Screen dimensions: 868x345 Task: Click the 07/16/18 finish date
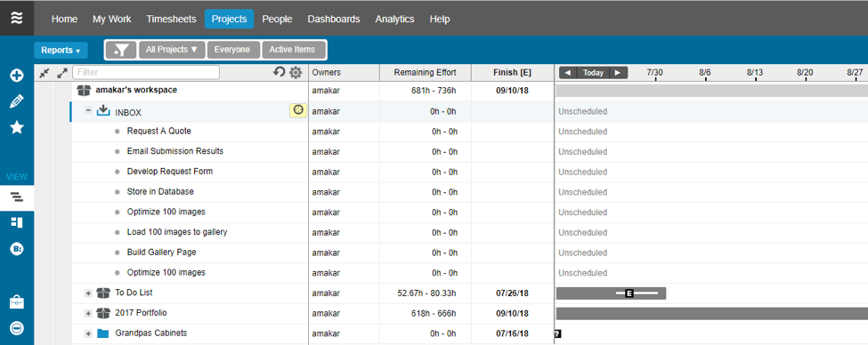(512, 333)
